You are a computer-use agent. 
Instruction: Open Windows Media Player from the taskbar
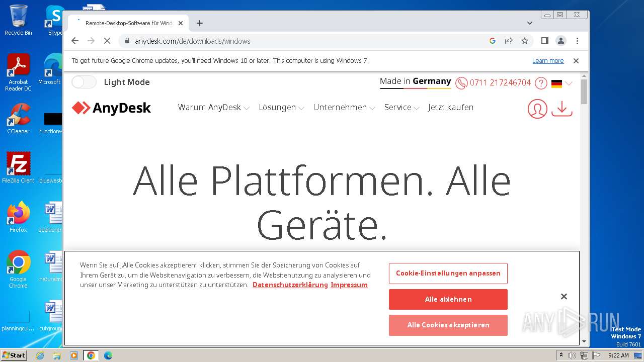(74, 355)
